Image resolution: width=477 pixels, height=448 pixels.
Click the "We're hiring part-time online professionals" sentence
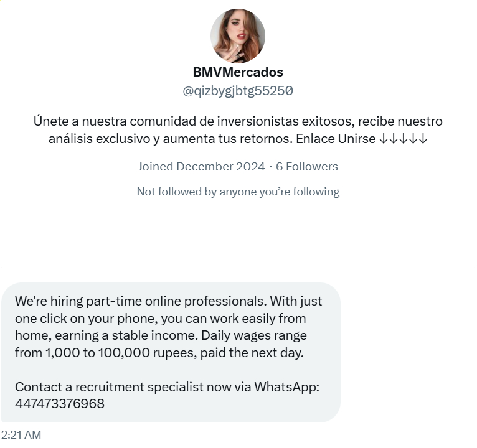click(x=141, y=301)
